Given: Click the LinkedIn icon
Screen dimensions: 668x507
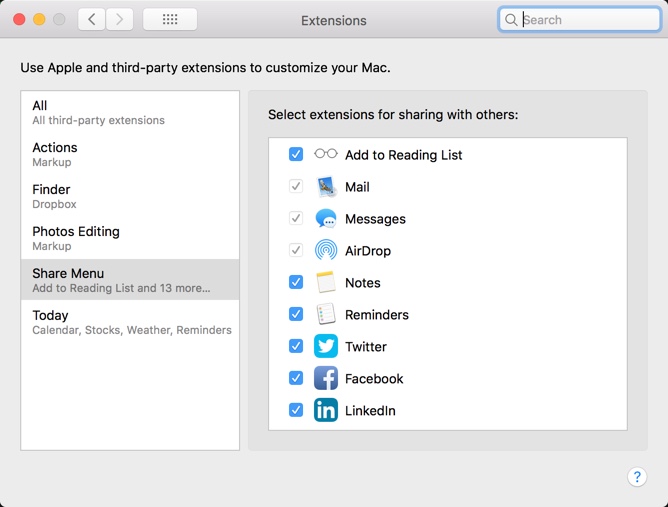Looking at the screenshot, I should [x=326, y=410].
